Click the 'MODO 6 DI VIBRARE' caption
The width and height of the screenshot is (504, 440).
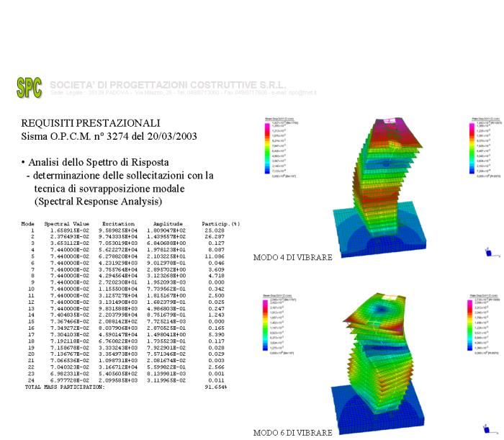(293, 433)
